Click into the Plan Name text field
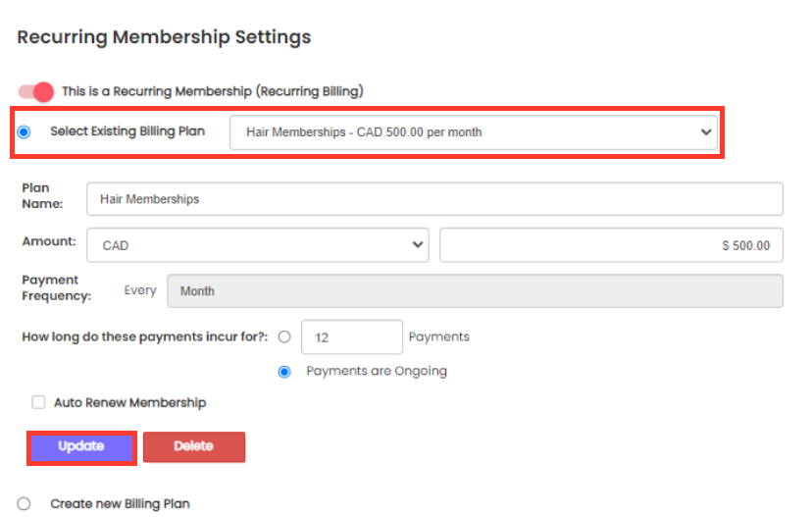This screenshot has height=517, width=812. (x=434, y=199)
